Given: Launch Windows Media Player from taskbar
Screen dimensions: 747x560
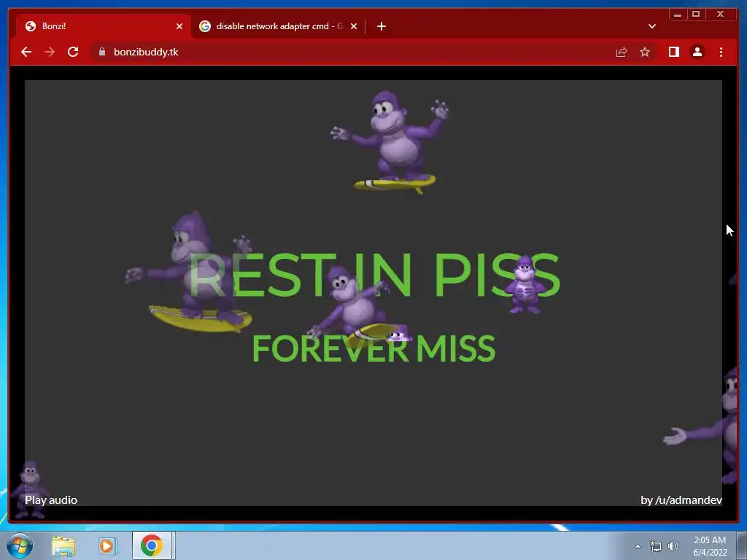Looking at the screenshot, I should [x=108, y=546].
